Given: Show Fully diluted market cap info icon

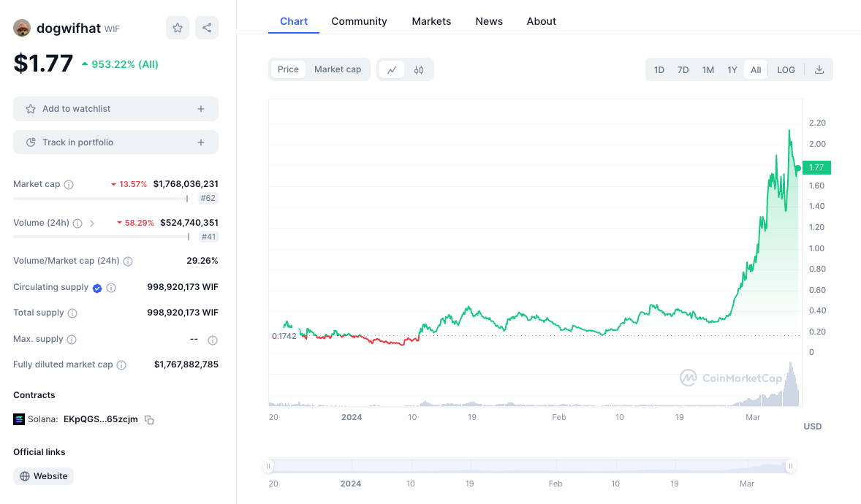Looking at the screenshot, I should point(121,365).
